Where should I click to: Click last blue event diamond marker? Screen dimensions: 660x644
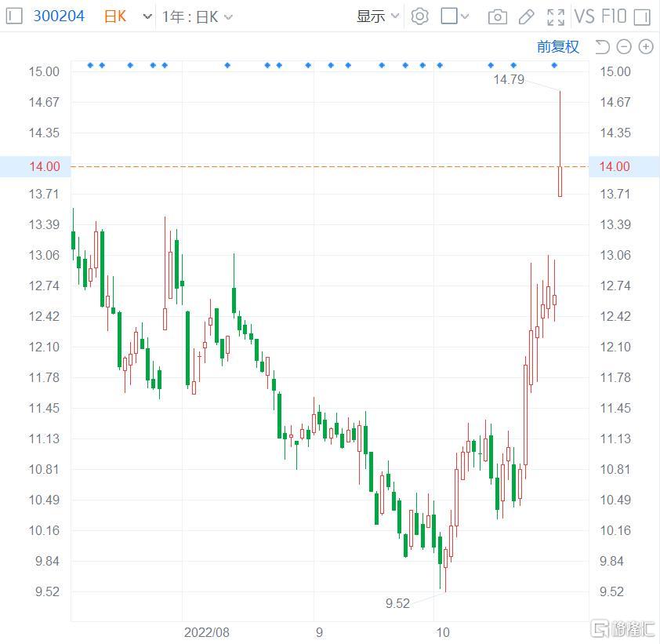tap(554, 65)
